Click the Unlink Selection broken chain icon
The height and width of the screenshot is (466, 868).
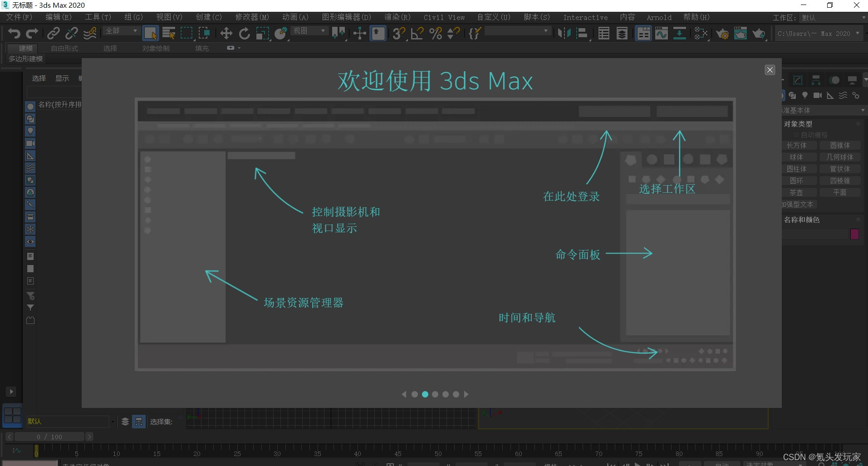[72, 33]
